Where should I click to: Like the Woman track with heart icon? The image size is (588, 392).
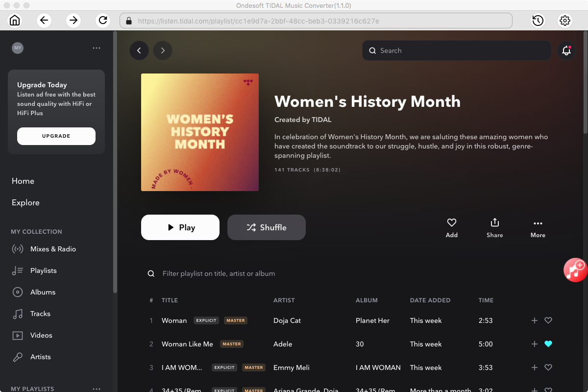tap(548, 320)
